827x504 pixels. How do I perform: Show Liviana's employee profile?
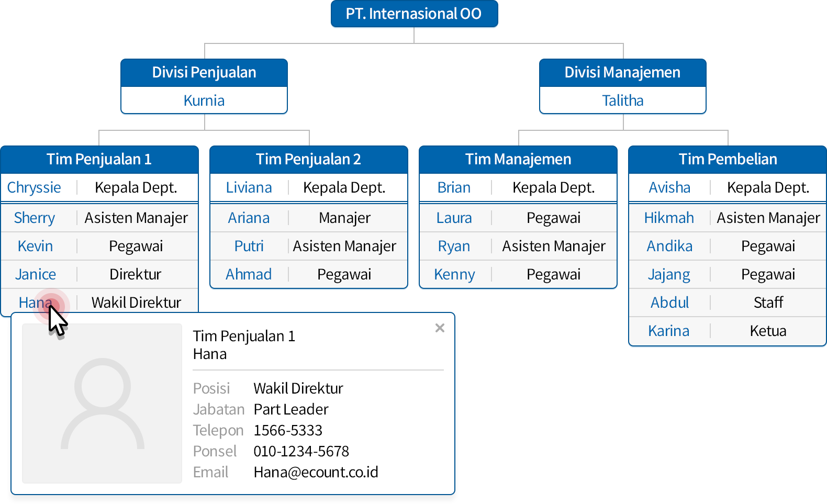click(x=249, y=187)
